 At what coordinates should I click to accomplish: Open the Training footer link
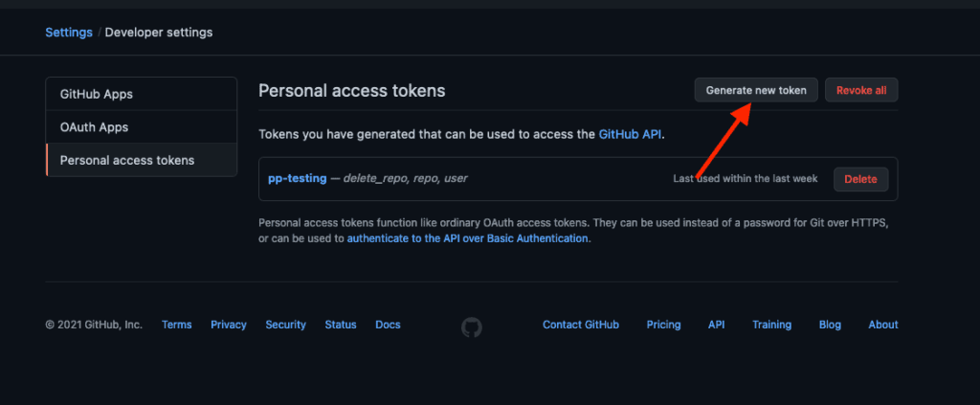coord(772,325)
